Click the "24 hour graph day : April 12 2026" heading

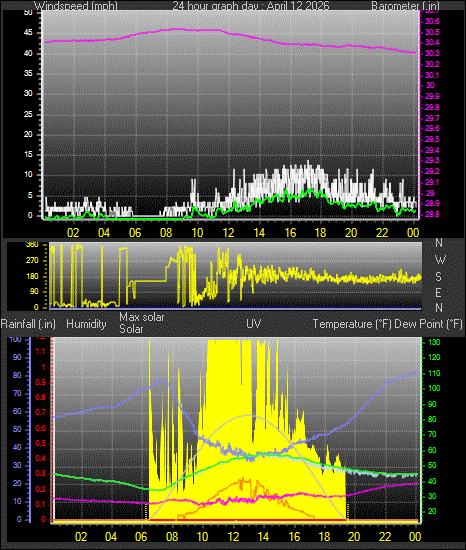[251, 6]
